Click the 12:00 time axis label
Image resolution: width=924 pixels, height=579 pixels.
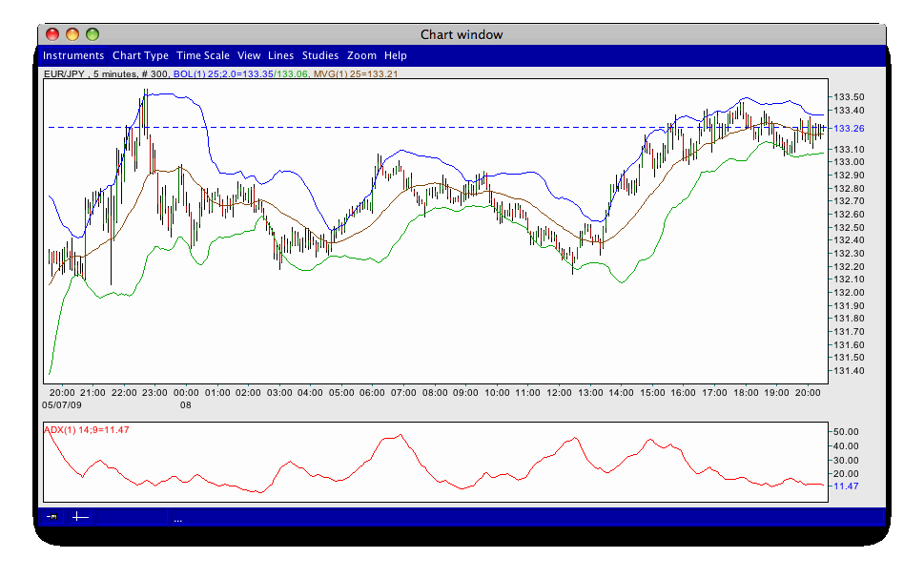tap(559, 393)
